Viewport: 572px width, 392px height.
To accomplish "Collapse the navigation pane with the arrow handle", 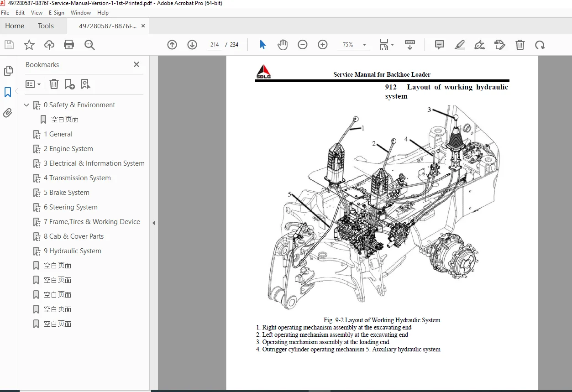I will click(154, 223).
